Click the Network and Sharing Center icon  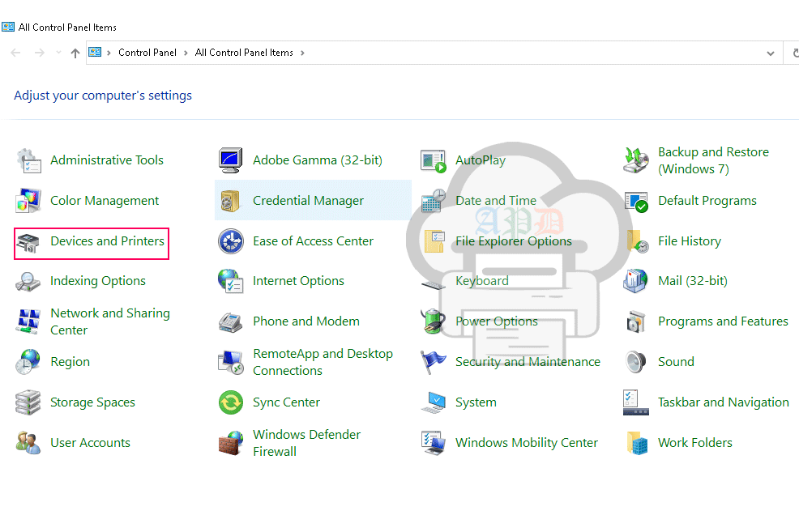click(28, 321)
